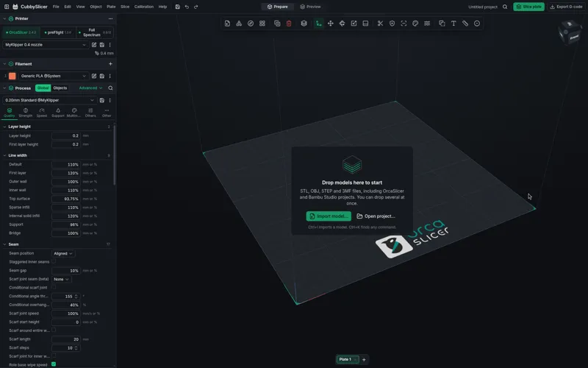Image resolution: width=588 pixels, height=368 pixels.
Task: Toggle the sidebar panel icon beside CubbySlicer logo
Action: tap(7, 7)
